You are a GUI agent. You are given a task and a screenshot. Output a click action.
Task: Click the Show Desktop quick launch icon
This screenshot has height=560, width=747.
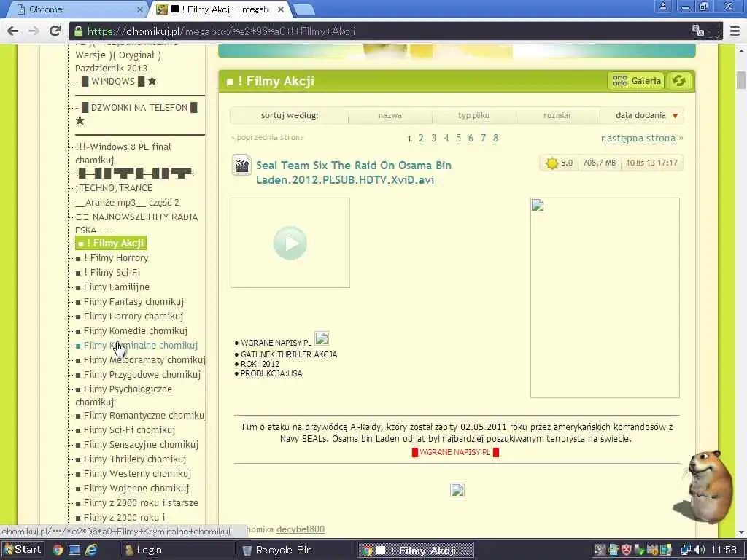[74, 550]
